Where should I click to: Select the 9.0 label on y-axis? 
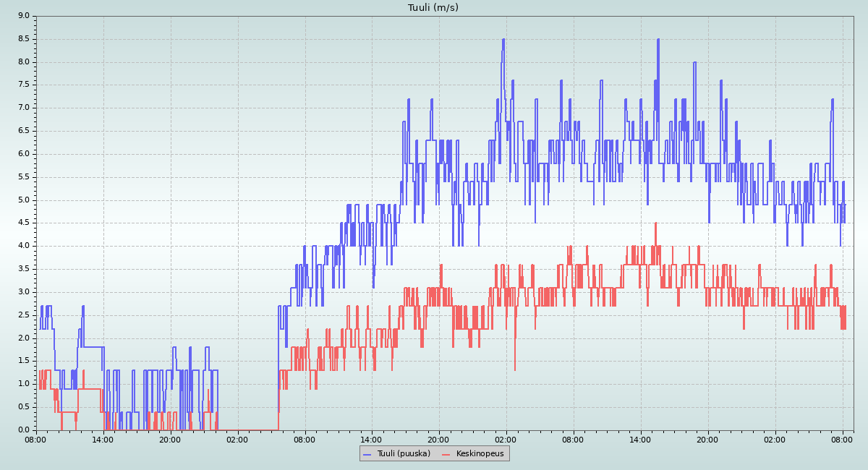click(23, 15)
